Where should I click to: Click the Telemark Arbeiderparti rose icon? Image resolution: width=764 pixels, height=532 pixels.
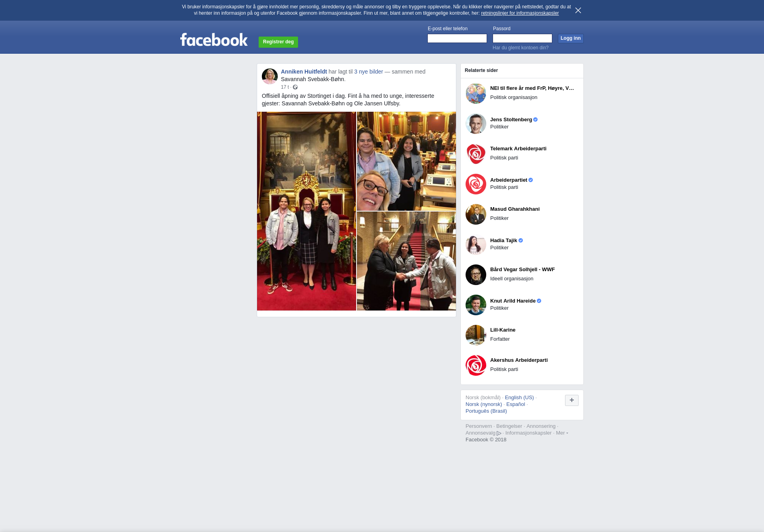tap(476, 154)
